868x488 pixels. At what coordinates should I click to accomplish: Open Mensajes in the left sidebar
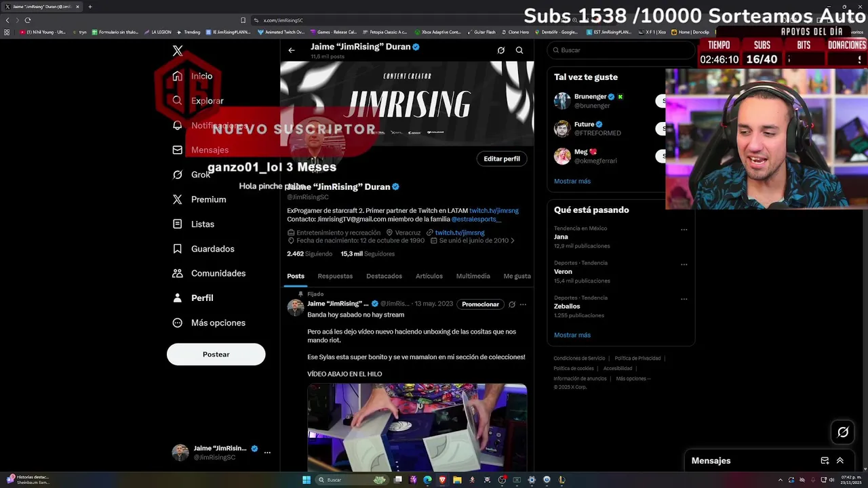[201, 150]
